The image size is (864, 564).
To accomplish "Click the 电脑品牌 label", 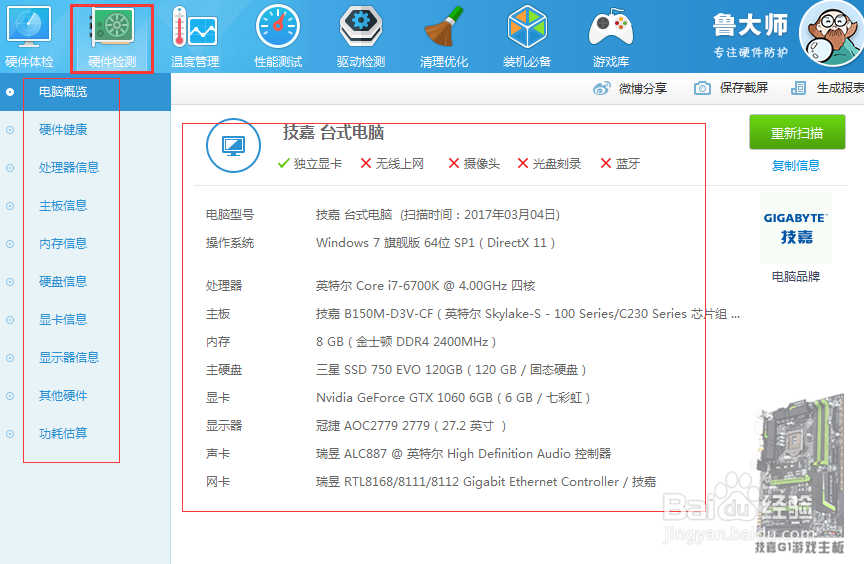I will (x=796, y=276).
